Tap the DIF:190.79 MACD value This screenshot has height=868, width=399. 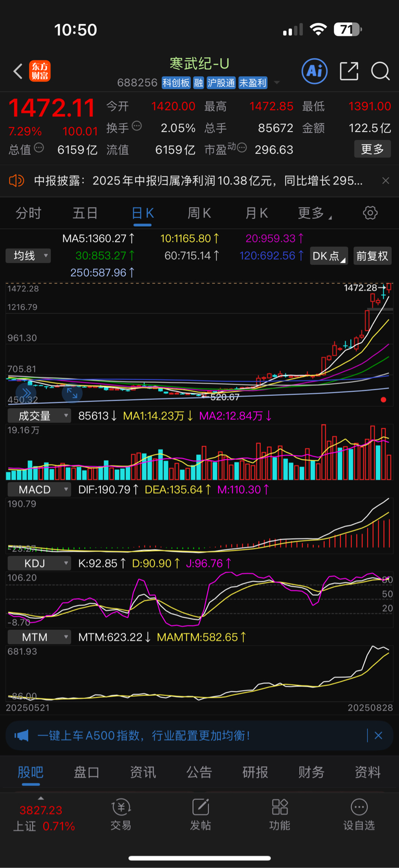[x=108, y=489]
